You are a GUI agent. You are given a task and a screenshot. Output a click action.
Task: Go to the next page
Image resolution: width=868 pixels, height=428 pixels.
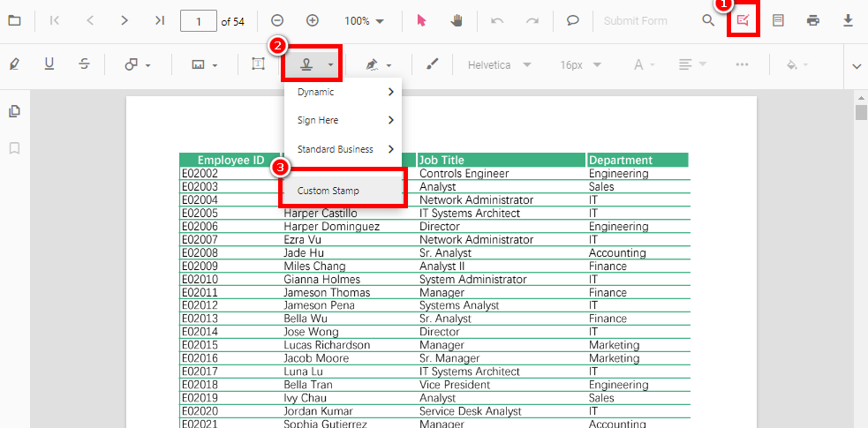[125, 20]
